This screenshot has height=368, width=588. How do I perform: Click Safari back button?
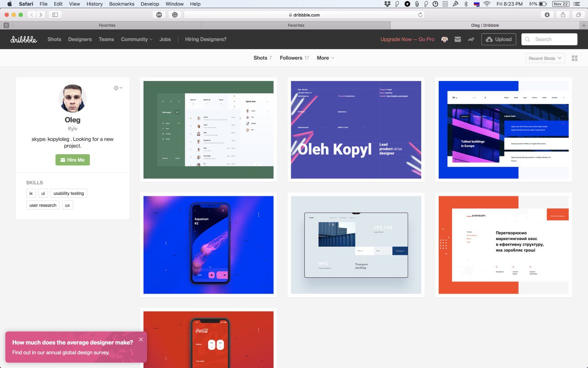[32, 15]
